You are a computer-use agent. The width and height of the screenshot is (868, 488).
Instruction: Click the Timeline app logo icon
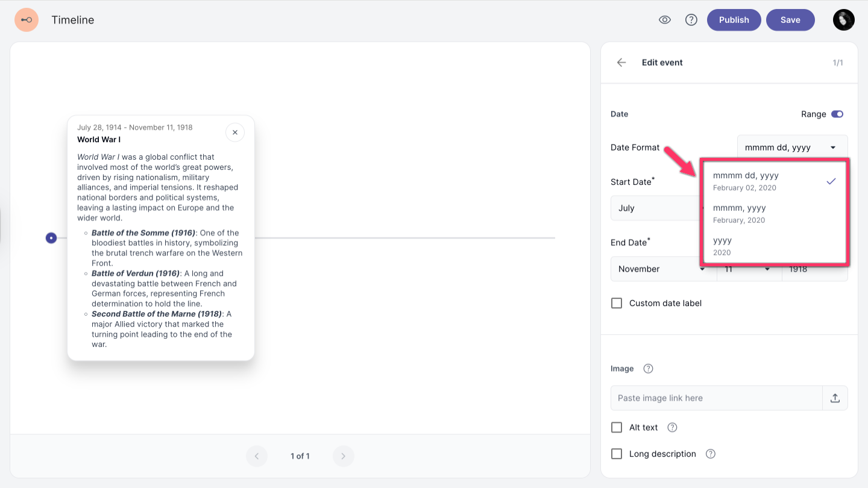pyautogui.click(x=27, y=20)
